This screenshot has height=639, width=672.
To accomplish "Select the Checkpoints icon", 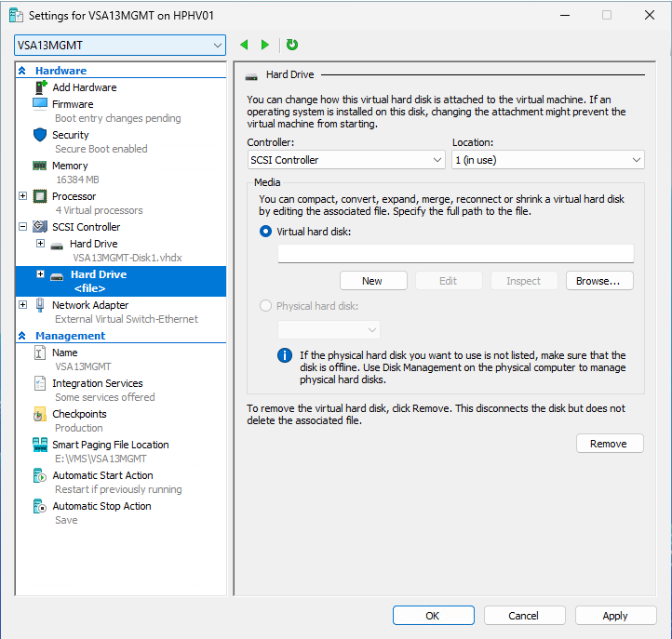I will pos(40,414).
